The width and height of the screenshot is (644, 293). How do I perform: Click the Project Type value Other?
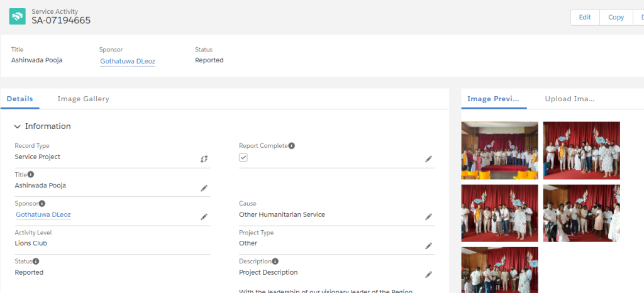[x=248, y=243]
